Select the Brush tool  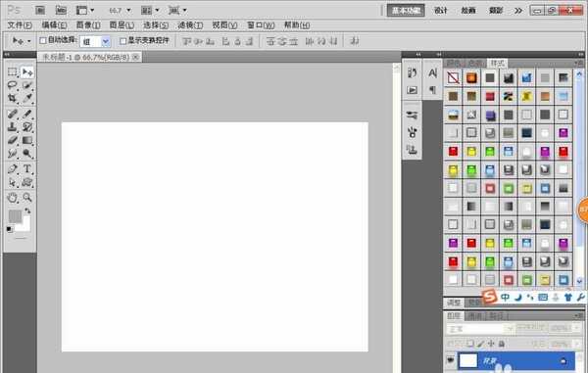(27, 114)
